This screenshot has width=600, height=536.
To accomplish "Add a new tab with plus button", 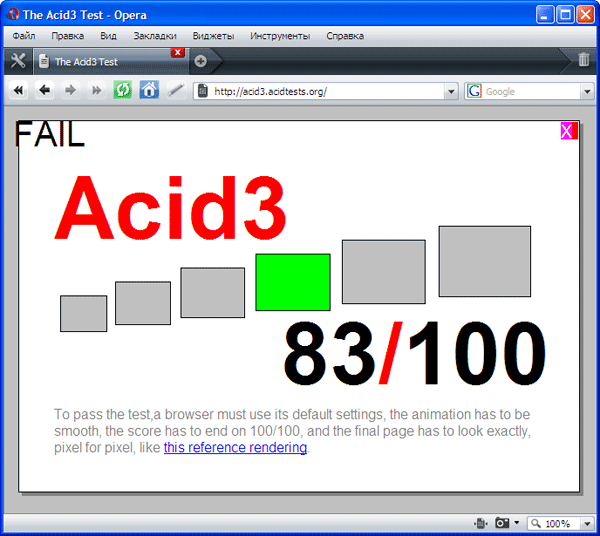I will pyautogui.click(x=201, y=61).
